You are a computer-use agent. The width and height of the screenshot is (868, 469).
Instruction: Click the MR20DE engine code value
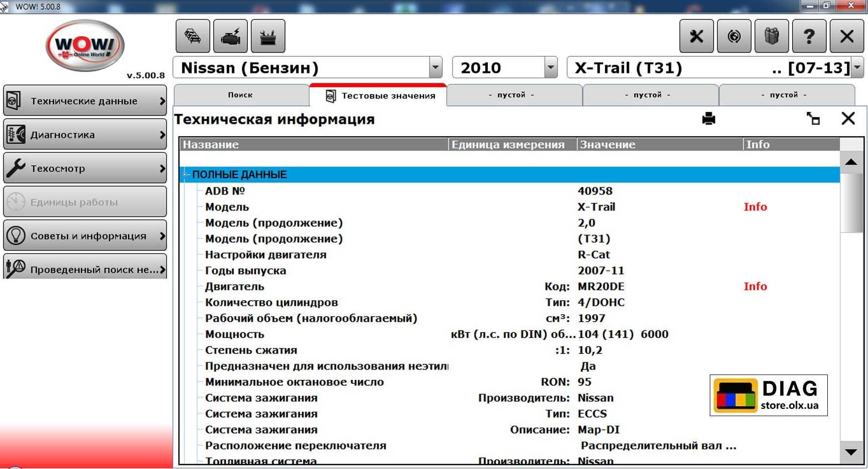point(601,286)
